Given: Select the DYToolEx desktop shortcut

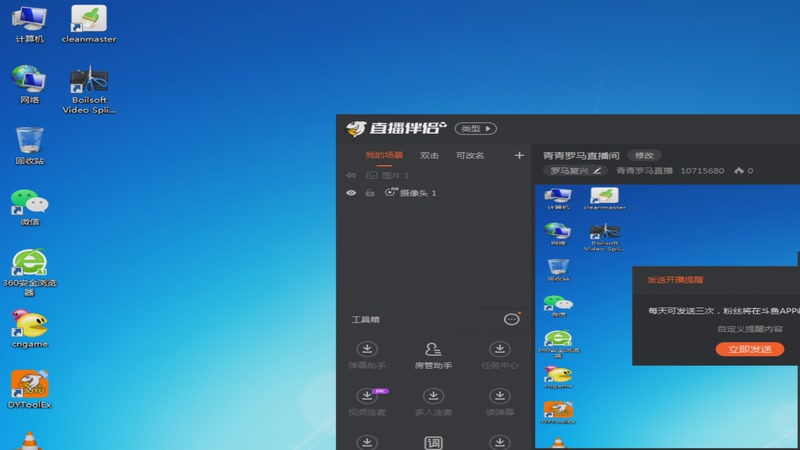Looking at the screenshot, I should 30,390.
